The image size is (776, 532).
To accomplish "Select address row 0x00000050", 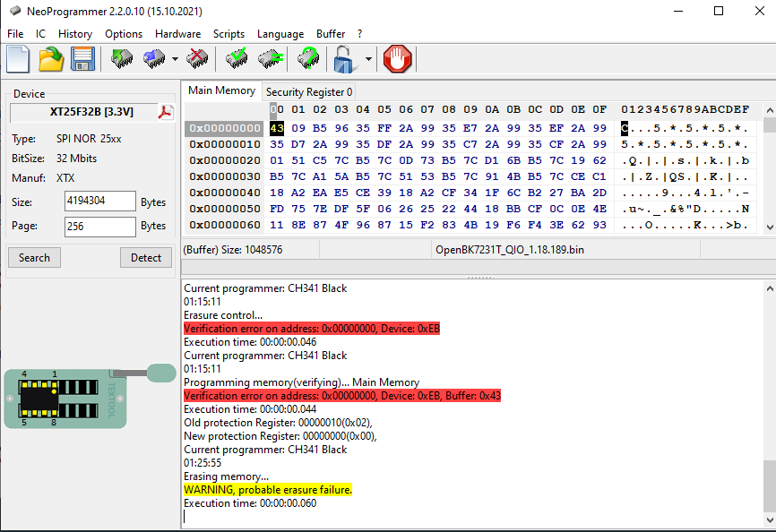I will coord(225,209).
